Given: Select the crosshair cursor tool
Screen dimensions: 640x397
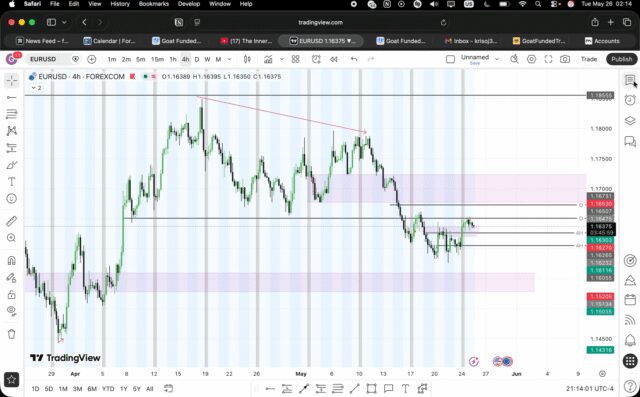Looking at the screenshot, I should [x=11, y=80].
